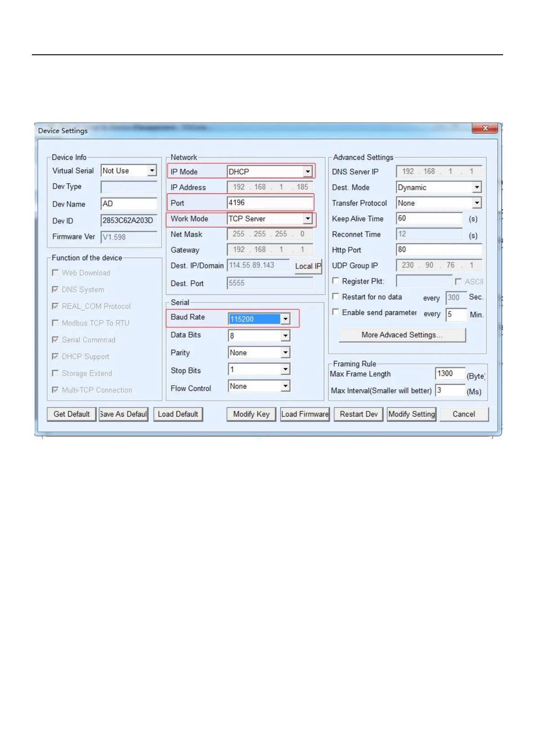Click the Load Default button
The width and height of the screenshot is (535, 756).
(x=178, y=414)
